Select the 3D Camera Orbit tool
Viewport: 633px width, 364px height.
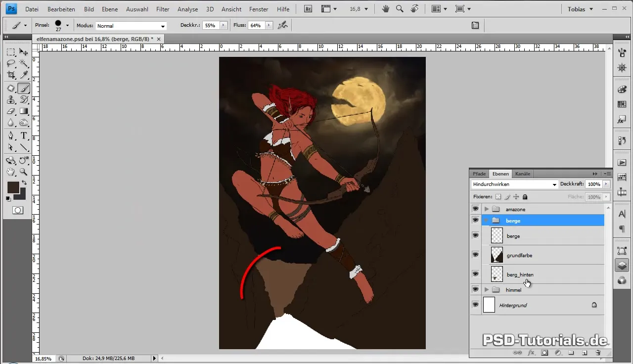pyautogui.click(x=23, y=161)
